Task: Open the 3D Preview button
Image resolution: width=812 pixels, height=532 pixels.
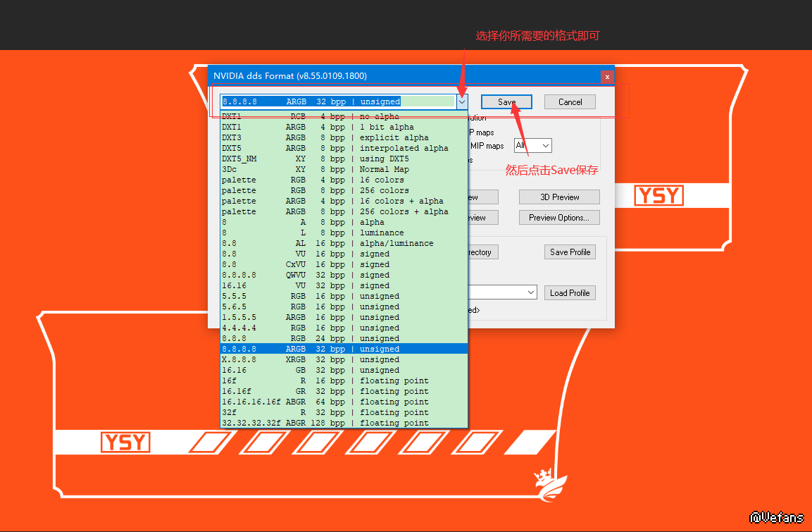Action: pyautogui.click(x=559, y=197)
